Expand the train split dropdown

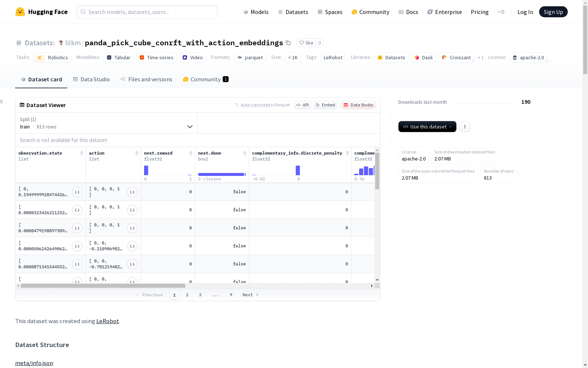click(x=107, y=123)
